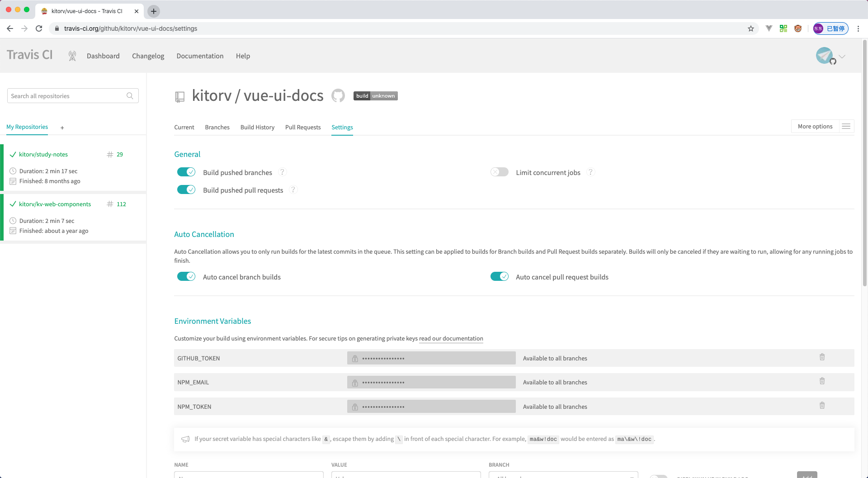Delete the GITHUB_TOKEN variable
Screen dimensions: 868x478
[822, 357]
